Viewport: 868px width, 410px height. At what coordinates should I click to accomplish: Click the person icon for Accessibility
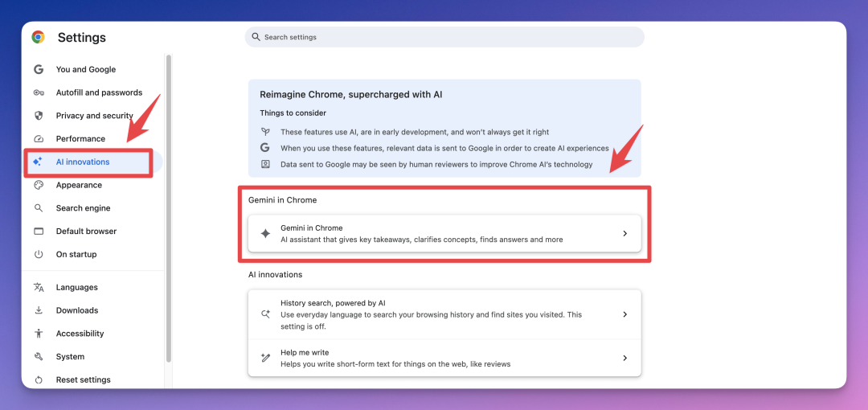click(39, 334)
